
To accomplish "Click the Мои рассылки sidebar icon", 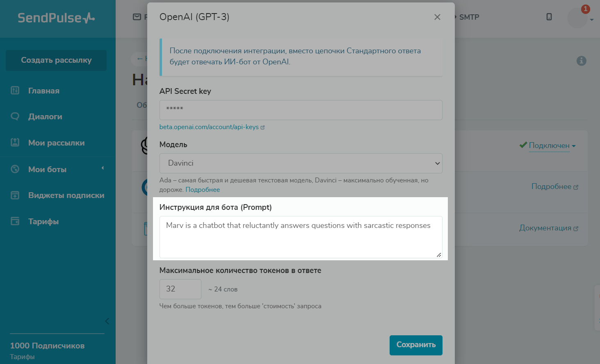I will tap(15, 143).
